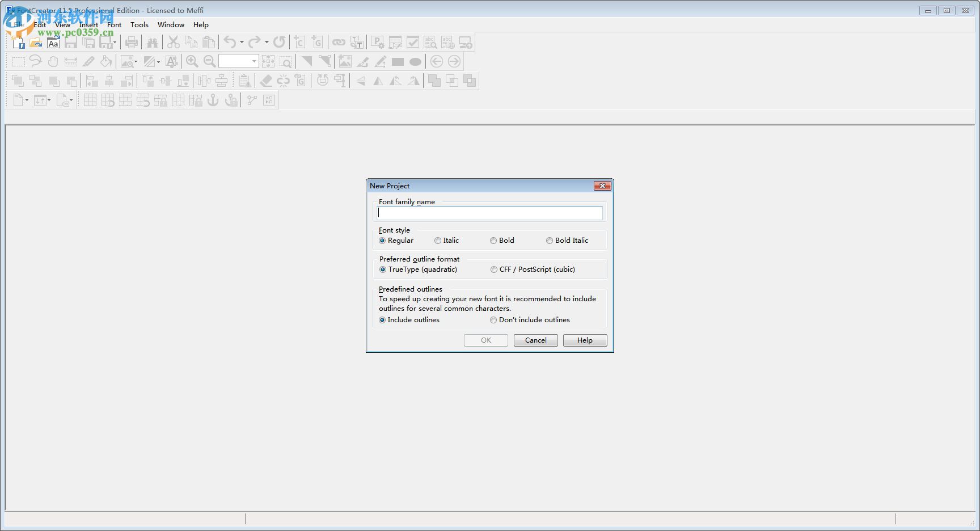Choose CFF / PostScript (cubic) outline format
The width and height of the screenshot is (980, 531).
coord(493,269)
